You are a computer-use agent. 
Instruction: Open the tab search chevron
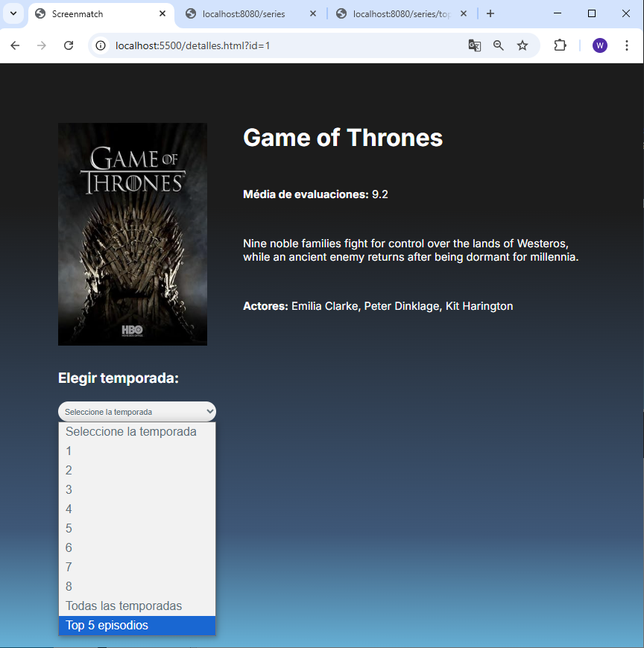[13, 13]
